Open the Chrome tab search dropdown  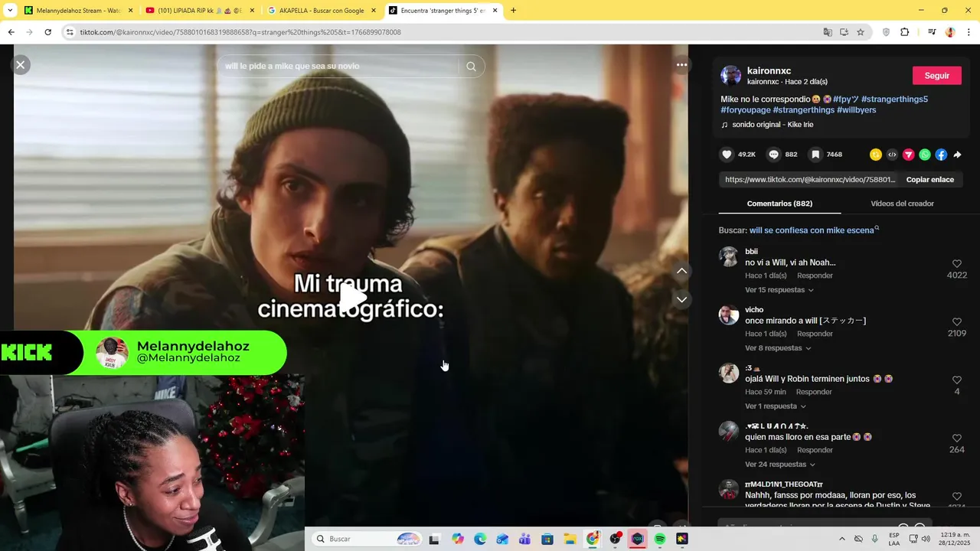pyautogui.click(x=10, y=11)
